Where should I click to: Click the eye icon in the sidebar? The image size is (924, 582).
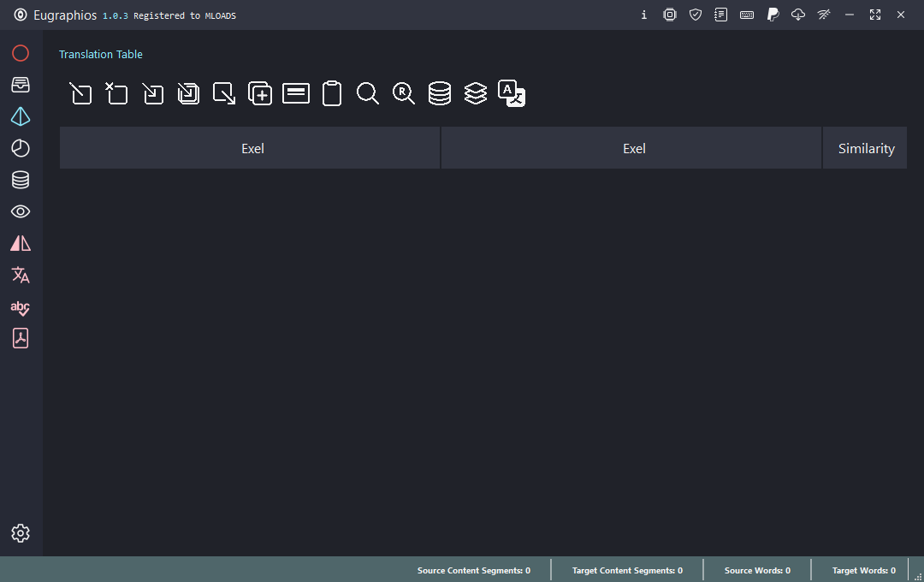point(21,211)
